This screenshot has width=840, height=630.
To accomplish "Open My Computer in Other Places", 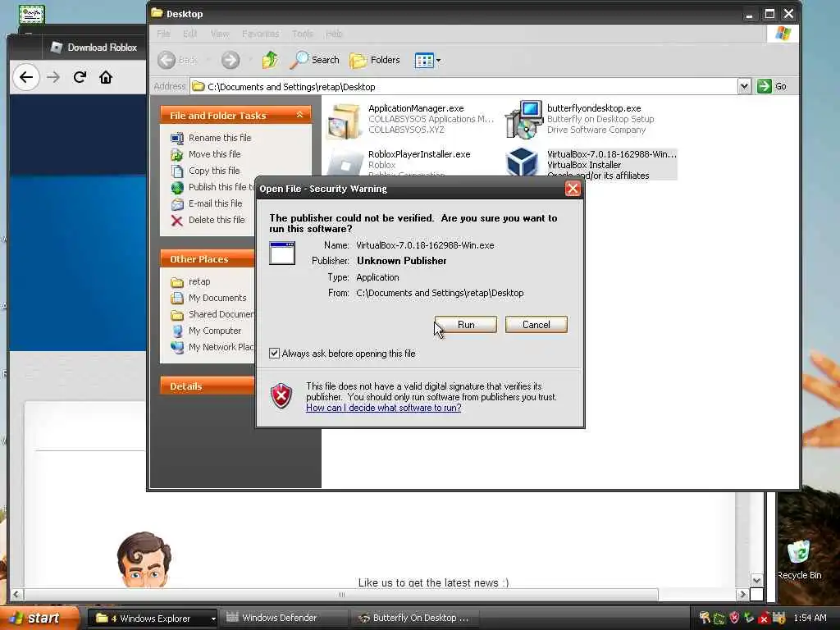I will 215,331.
